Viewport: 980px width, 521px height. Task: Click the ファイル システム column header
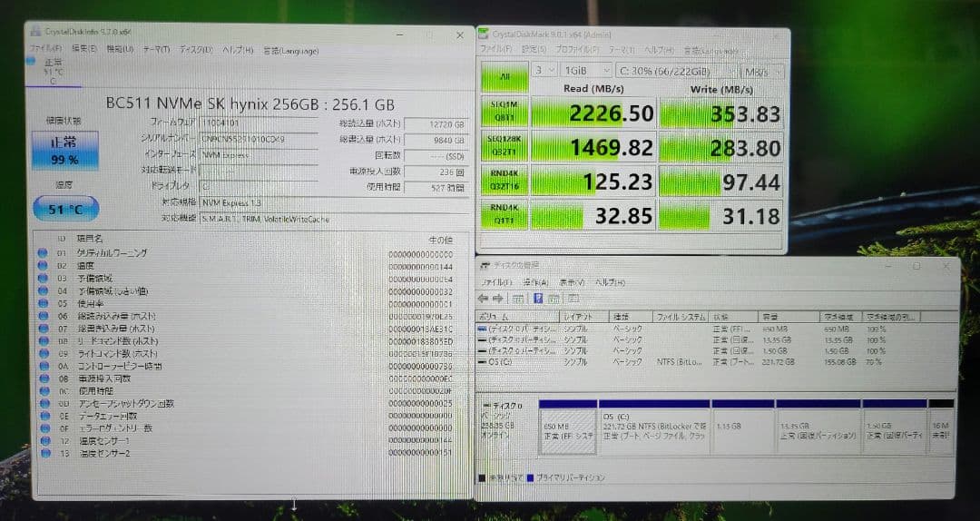point(681,317)
